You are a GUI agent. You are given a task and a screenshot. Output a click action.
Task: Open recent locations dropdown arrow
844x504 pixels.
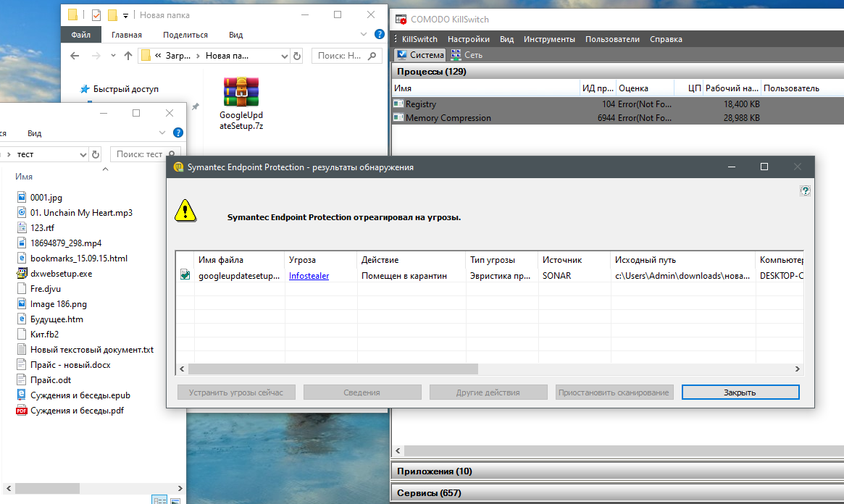tap(113, 56)
